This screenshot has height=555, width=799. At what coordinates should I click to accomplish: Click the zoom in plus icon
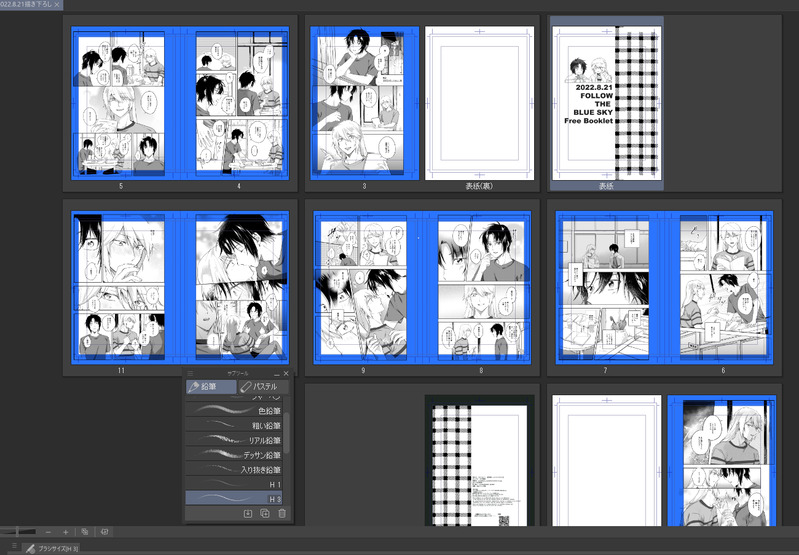(65, 532)
